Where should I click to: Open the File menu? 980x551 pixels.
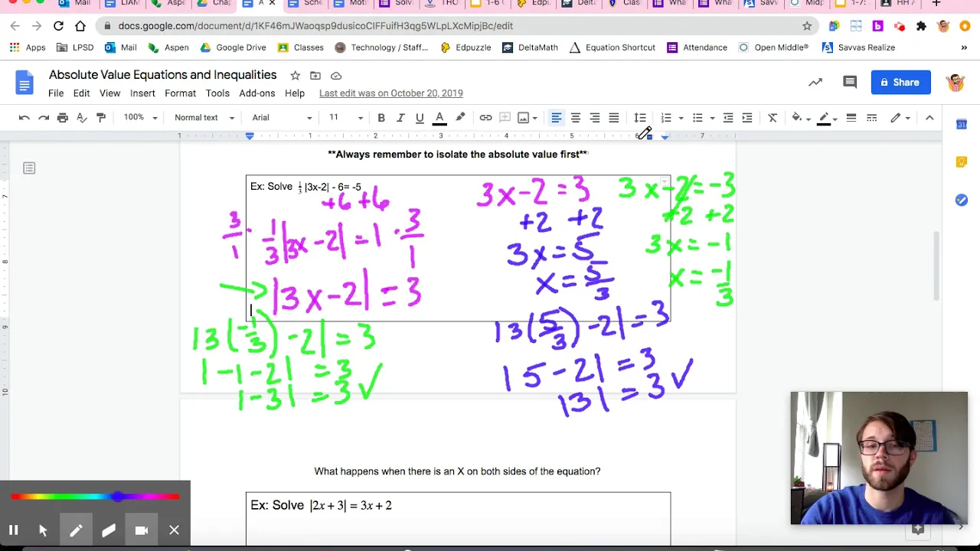[56, 93]
